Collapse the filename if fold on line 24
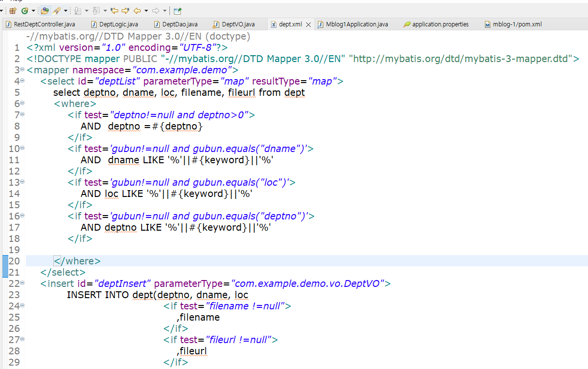This screenshot has width=588, height=369. 22,306
